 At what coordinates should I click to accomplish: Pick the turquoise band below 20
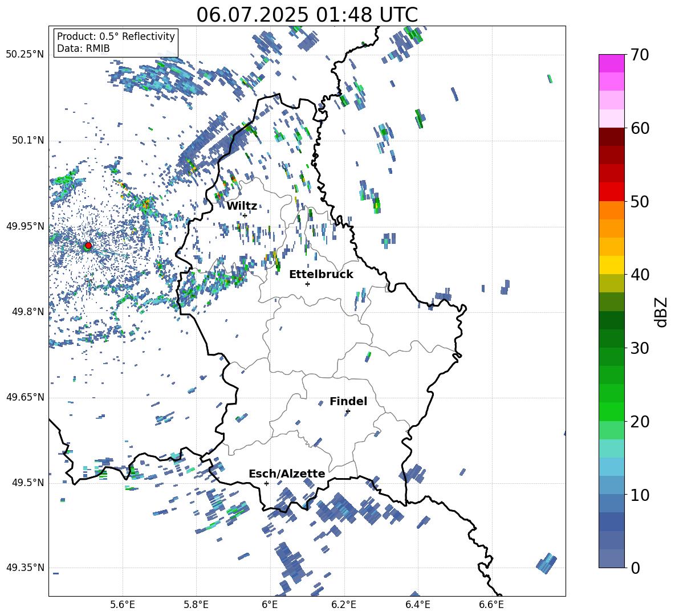pyautogui.click(x=611, y=448)
